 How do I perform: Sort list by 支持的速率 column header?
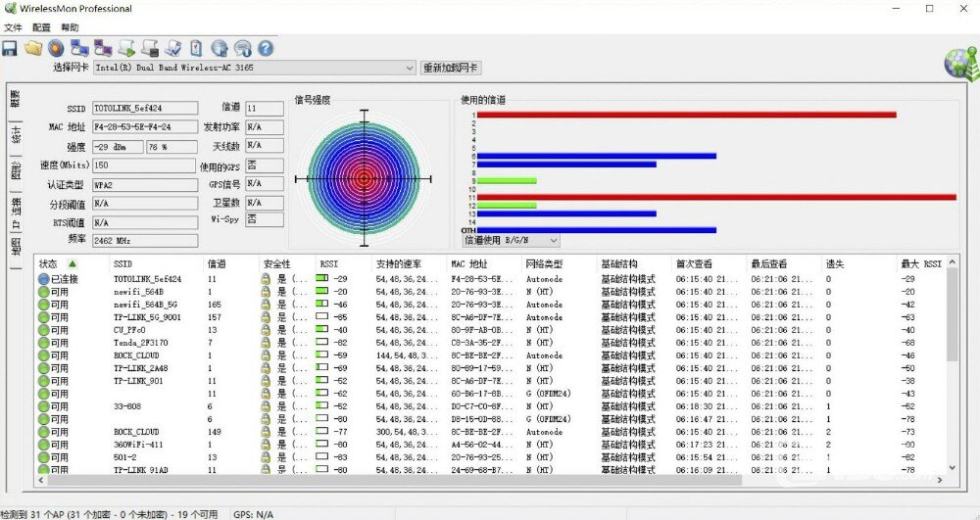tap(410, 264)
